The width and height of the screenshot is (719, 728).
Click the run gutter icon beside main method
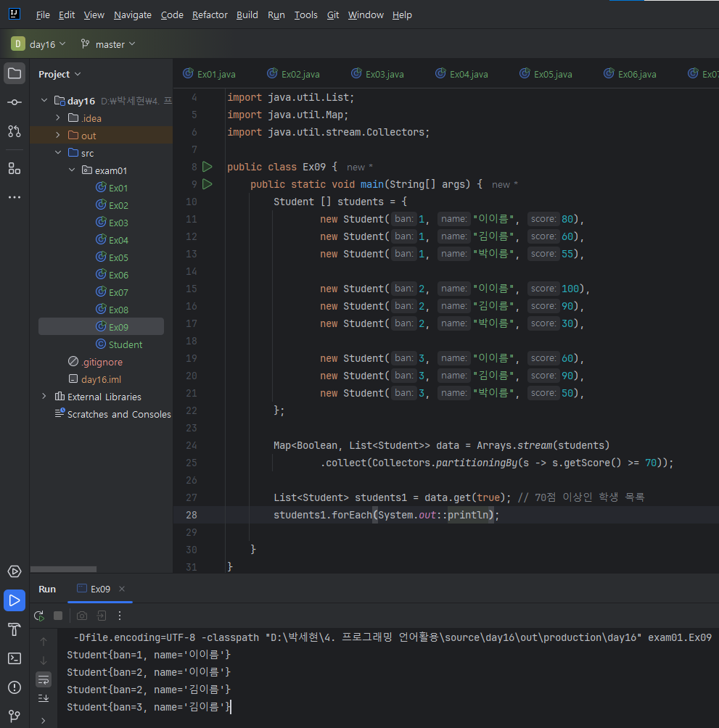[x=208, y=184]
